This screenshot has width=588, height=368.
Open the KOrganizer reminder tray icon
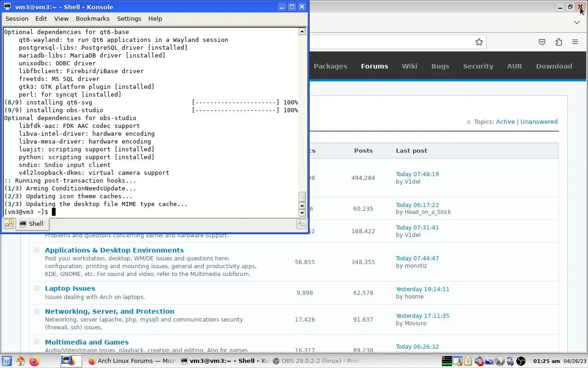click(458, 361)
